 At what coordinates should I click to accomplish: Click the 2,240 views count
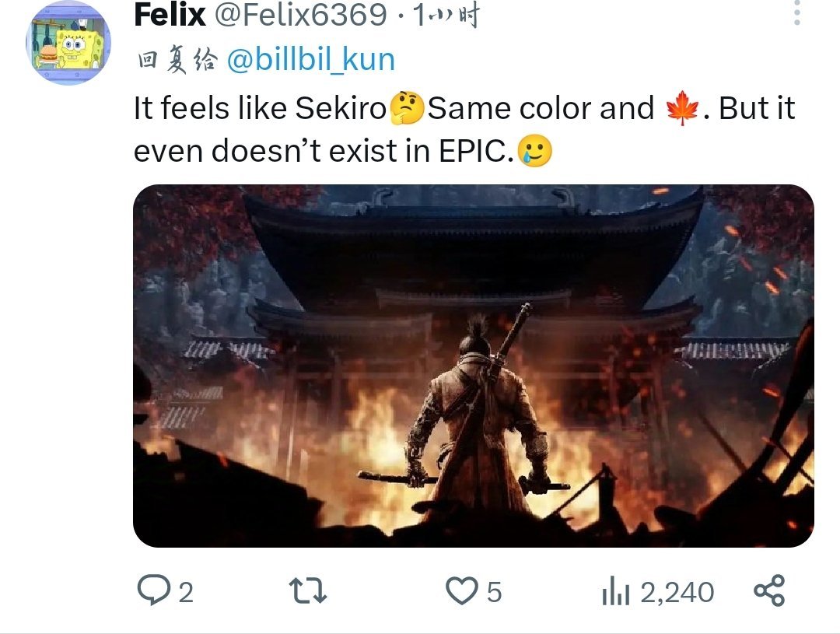click(x=677, y=594)
